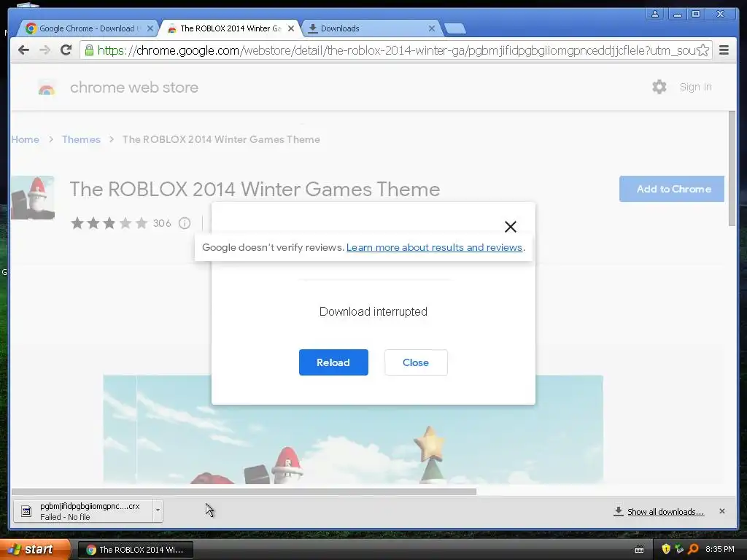The height and width of the screenshot is (560, 747).
Task: Open Learn more about results and reviews
Action: pos(435,248)
